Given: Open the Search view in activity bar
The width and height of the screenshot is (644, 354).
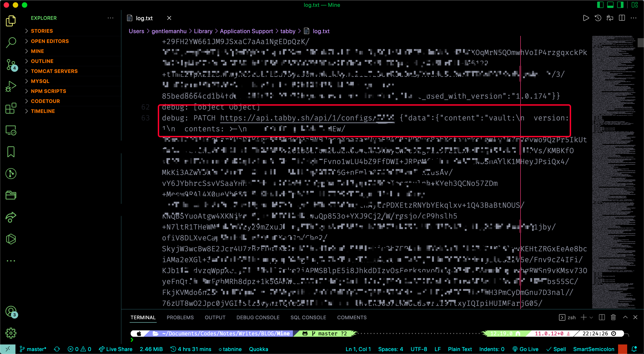Looking at the screenshot, I should (x=11, y=42).
